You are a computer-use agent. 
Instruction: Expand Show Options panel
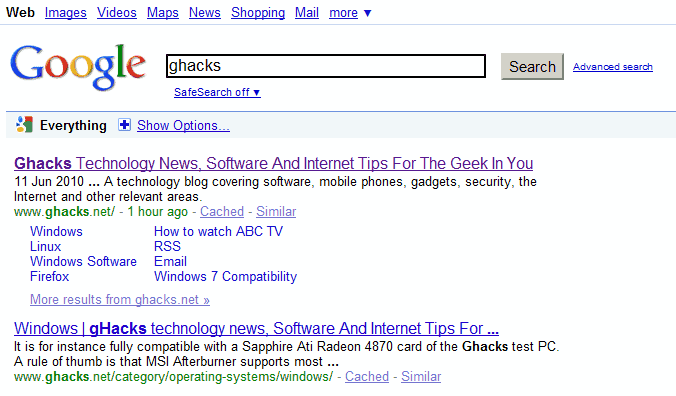pos(183,125)
